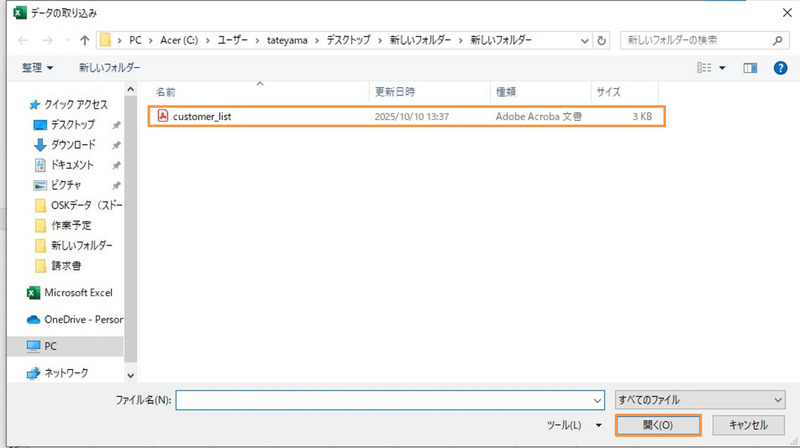Open the 整理 menu

click(x=37, y=67)
